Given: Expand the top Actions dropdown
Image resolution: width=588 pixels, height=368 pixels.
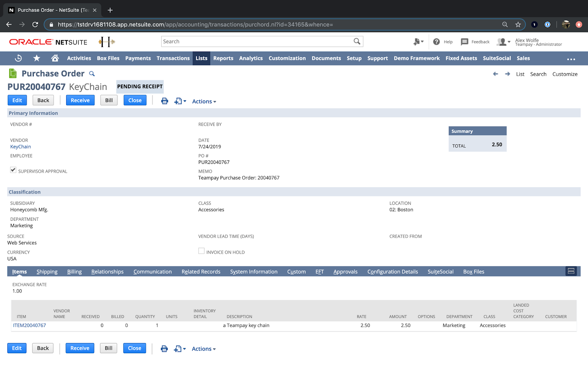Looking at the screenshot, I should 204,102.
